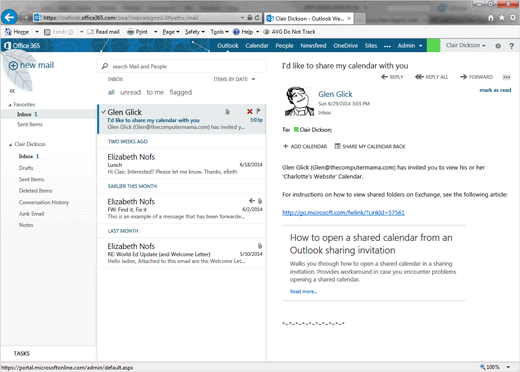Click the Print toolbar icon
Image resolution: width=520 pixels, height=372 pixels.
(131, 32)
